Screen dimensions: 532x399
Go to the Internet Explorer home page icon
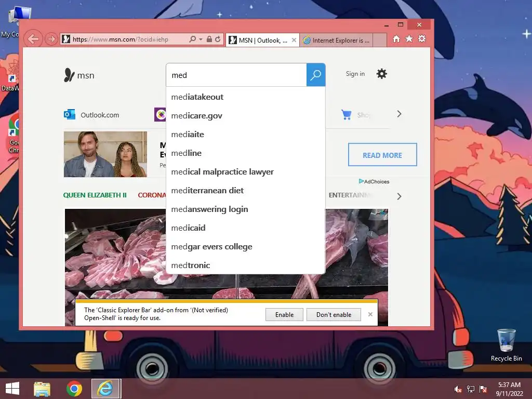[396, 38]
